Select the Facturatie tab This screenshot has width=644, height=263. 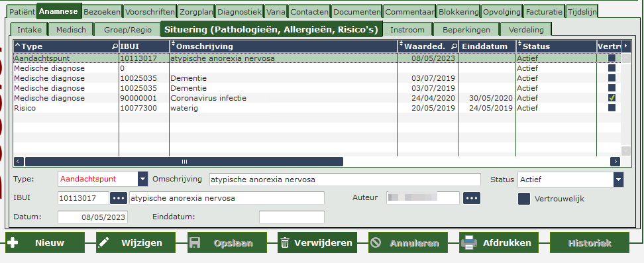click(x=544, y=12)
